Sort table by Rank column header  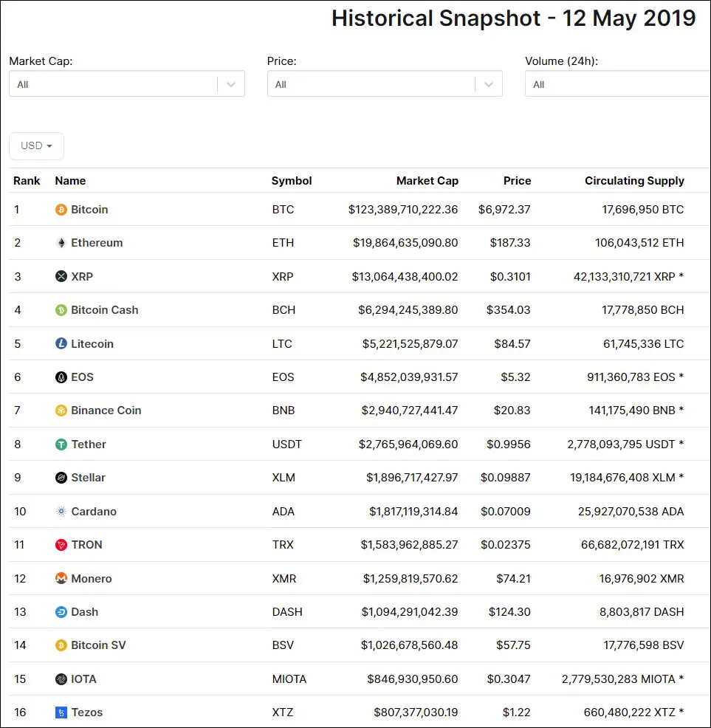(x=27, y=181)
